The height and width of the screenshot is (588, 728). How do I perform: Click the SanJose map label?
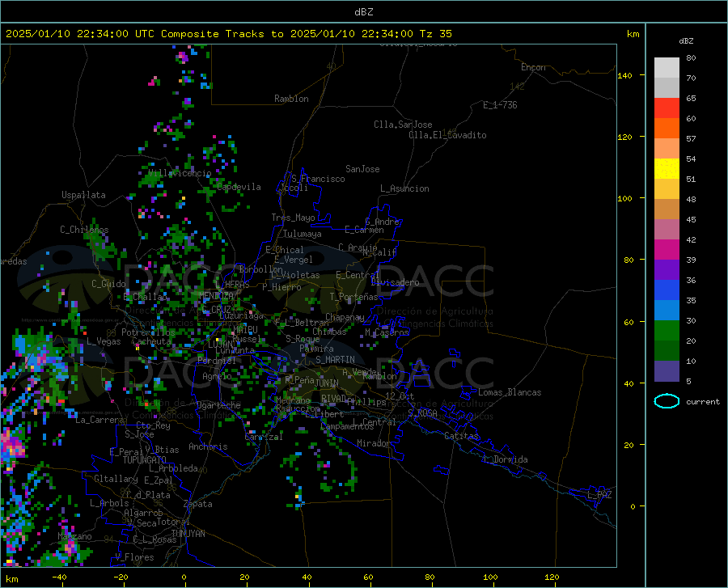362,169
